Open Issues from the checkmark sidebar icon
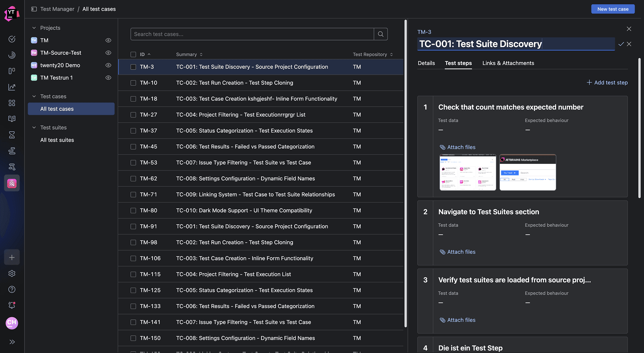The image size is (644, 353). [12, 39]
